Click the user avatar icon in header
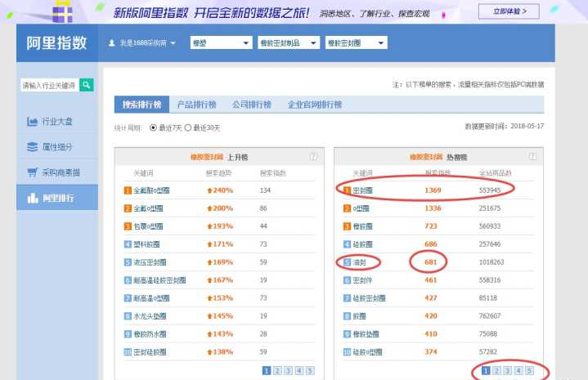Image resolution: width=588 pixels, height=380 pixels. tap(111, 43)
